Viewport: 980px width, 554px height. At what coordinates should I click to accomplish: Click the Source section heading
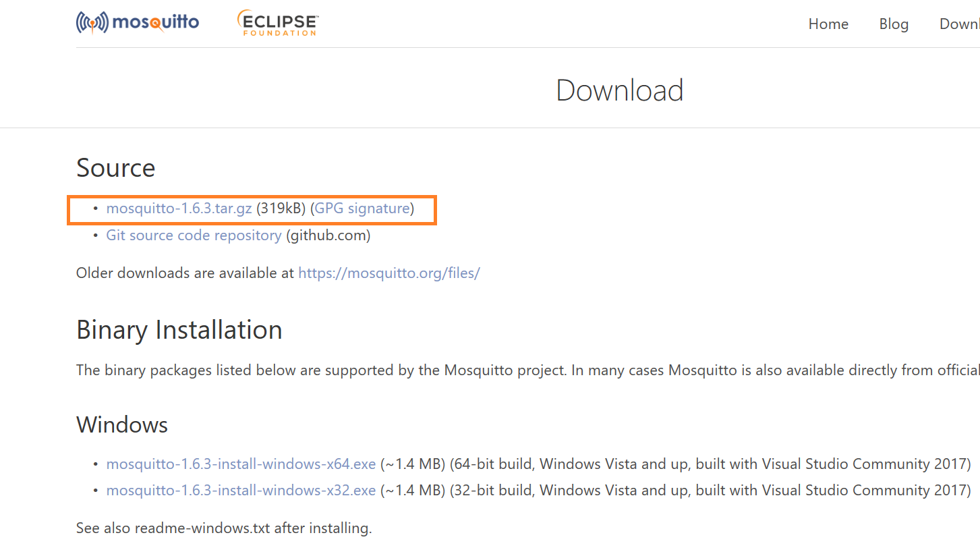coord(115,168)
